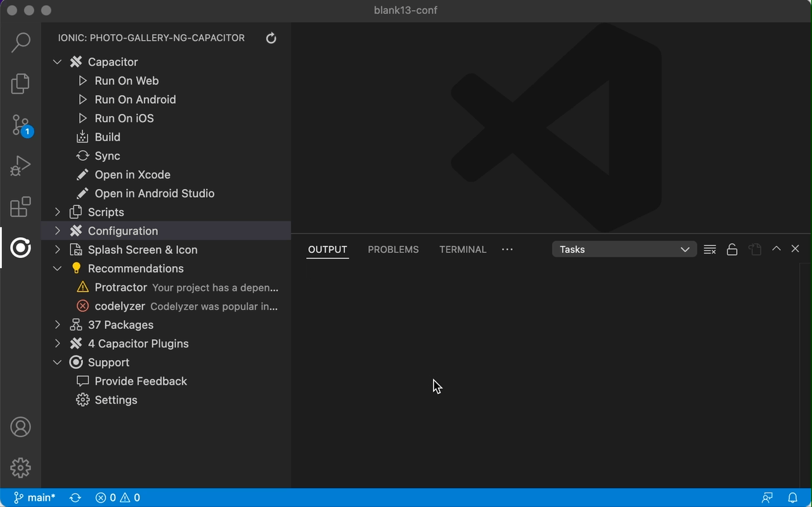Click the main* branch in status bar

pos(35,497)
